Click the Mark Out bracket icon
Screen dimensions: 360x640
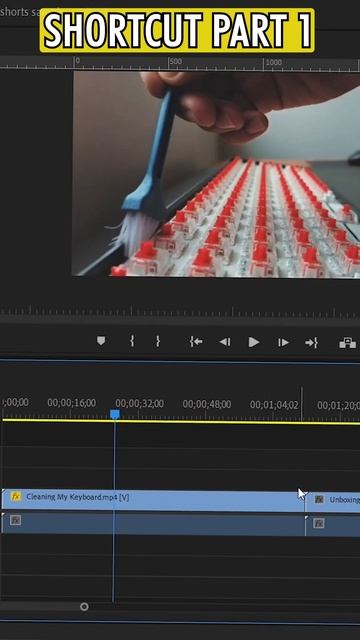[158, 341]
